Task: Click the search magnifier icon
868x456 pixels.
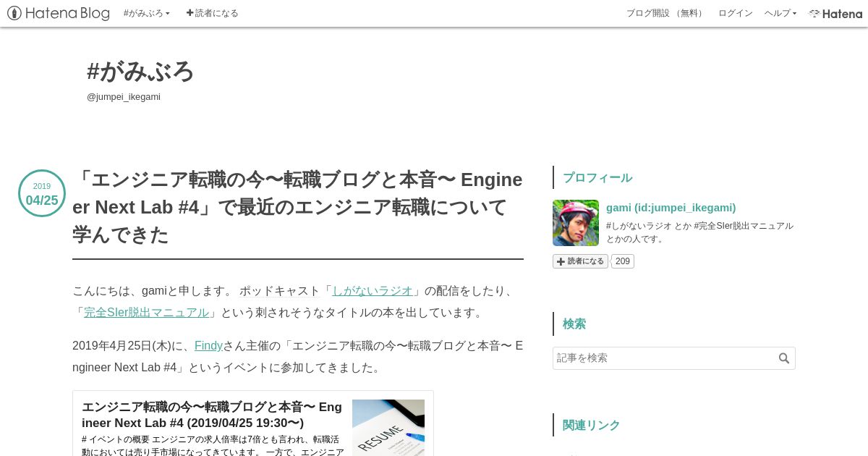Action: (784, 358)
